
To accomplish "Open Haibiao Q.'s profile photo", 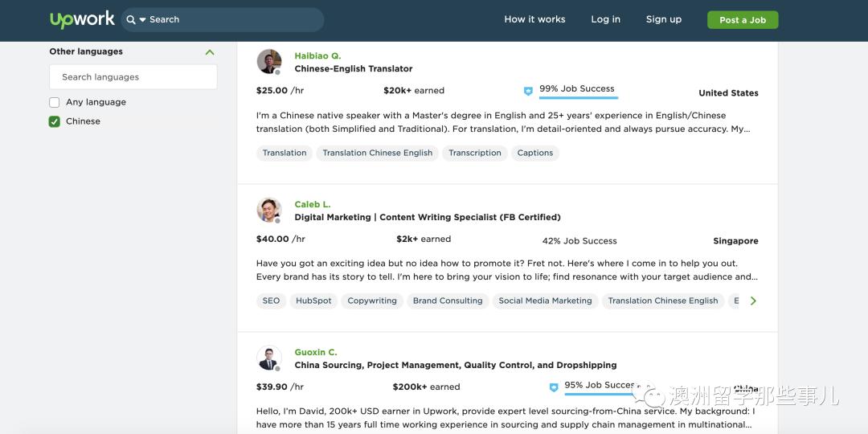I will pyautogui.click(x=269, y=62).
